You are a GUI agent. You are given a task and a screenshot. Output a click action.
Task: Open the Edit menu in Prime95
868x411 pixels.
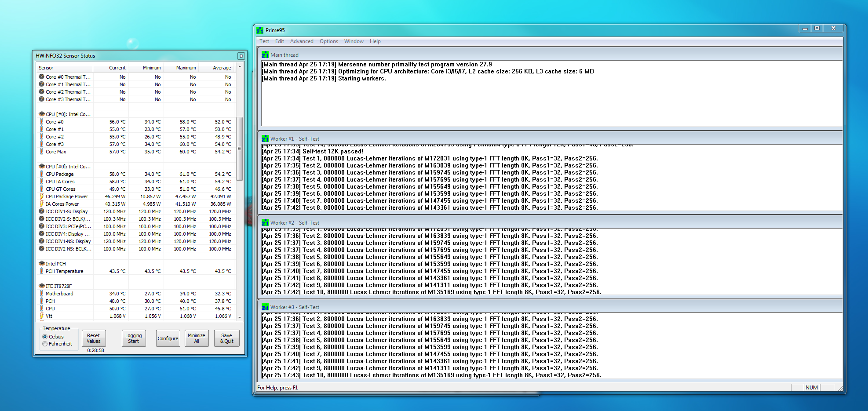(280, 41)
